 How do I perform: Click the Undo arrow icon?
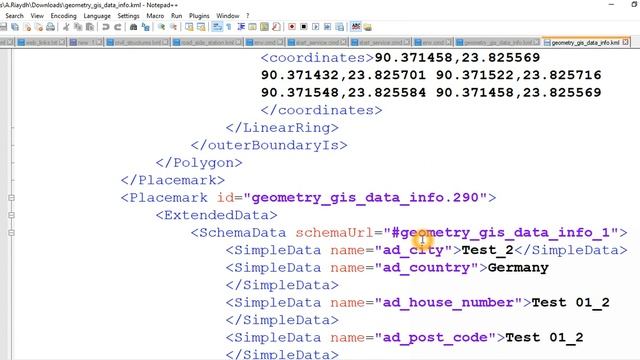(x=106, y=27)
